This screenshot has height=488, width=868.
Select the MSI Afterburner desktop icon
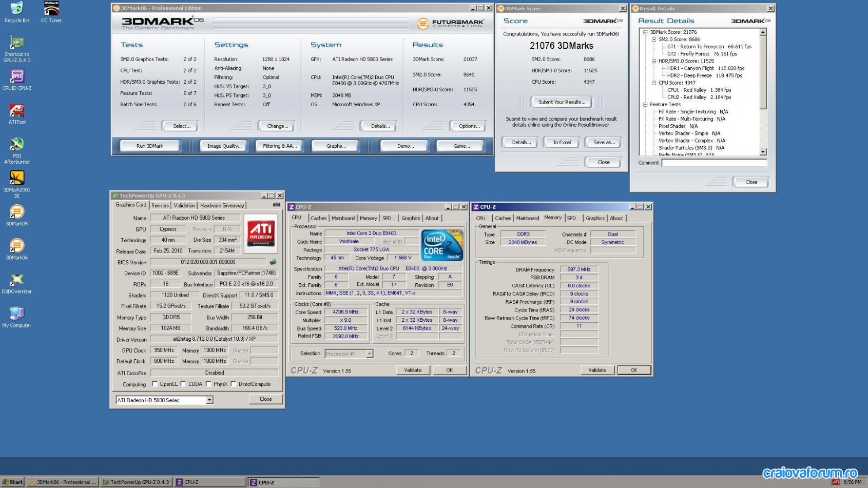[x=16, y=151]
